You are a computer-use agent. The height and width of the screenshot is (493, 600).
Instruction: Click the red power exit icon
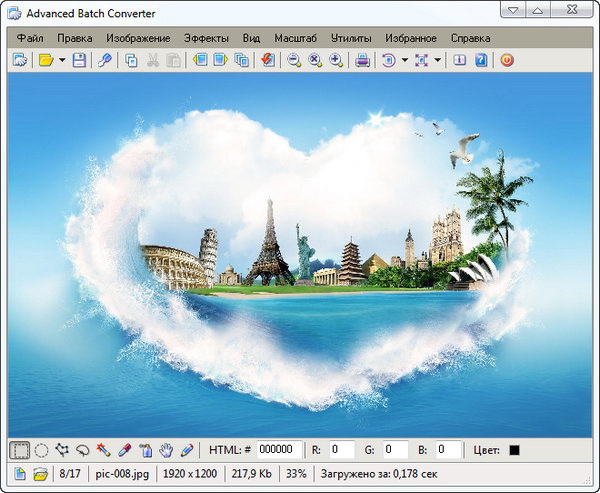click(507, 60)
